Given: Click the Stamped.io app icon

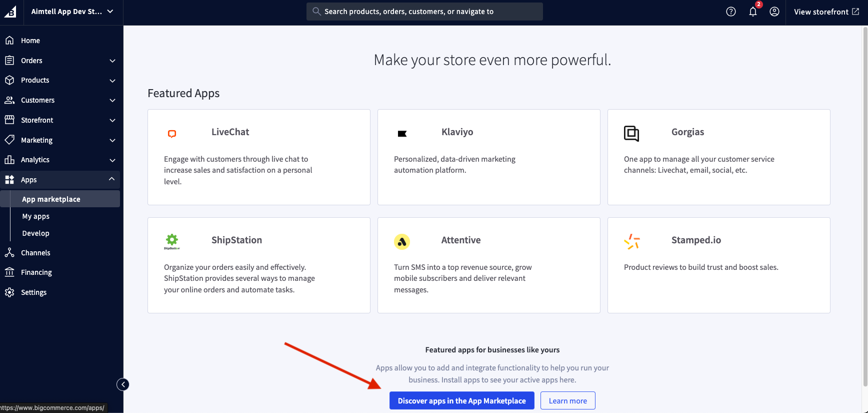Looking at the screenshot, I should [x=631, y=241].
